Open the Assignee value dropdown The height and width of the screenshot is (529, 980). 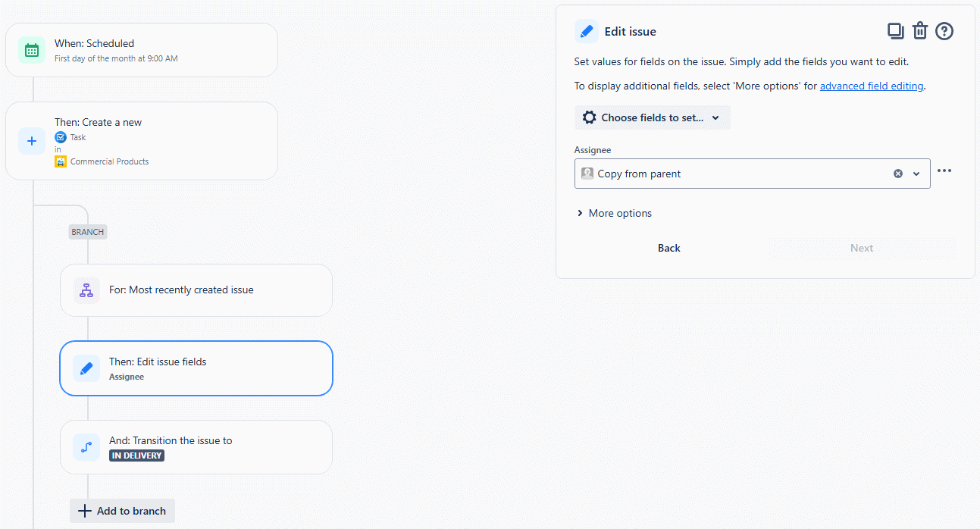point(916,173)
